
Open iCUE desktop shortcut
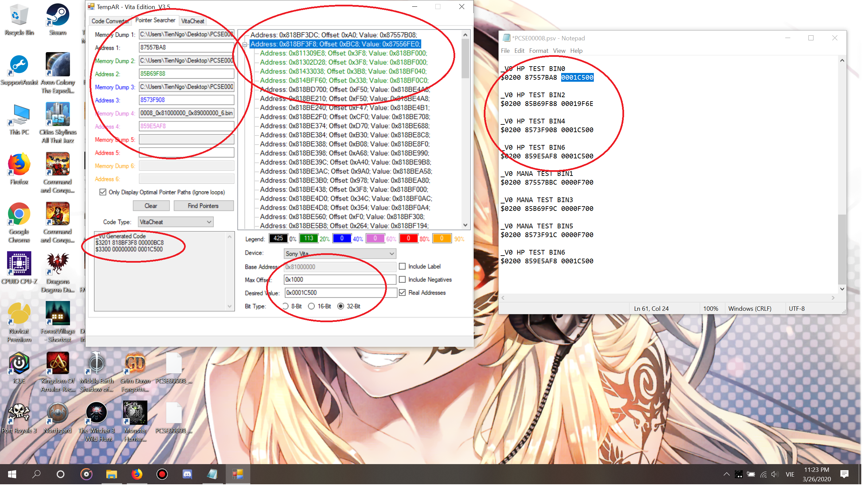[x=19, y=369]
